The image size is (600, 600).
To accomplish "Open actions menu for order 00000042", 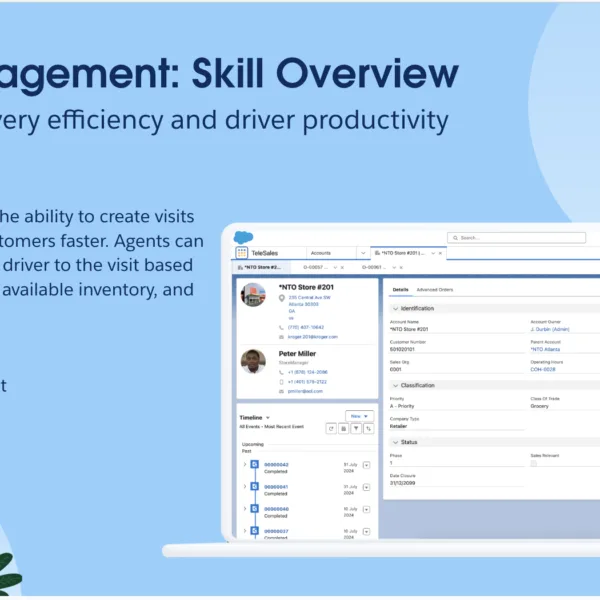I will pos(366,465).
